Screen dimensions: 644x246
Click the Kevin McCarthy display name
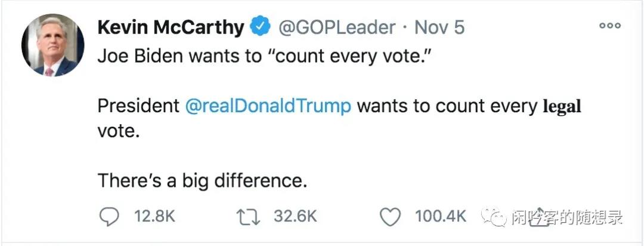171,27
